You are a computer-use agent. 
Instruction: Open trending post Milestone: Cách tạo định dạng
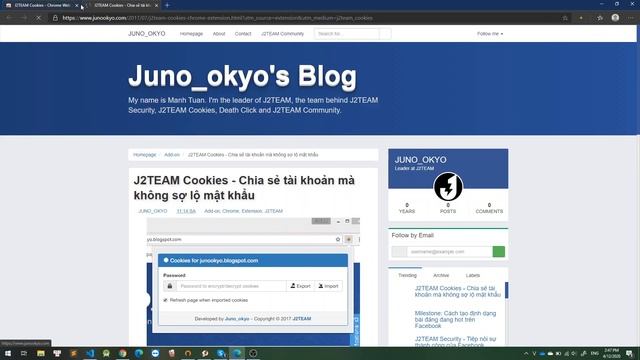click(x=456, y=320)
